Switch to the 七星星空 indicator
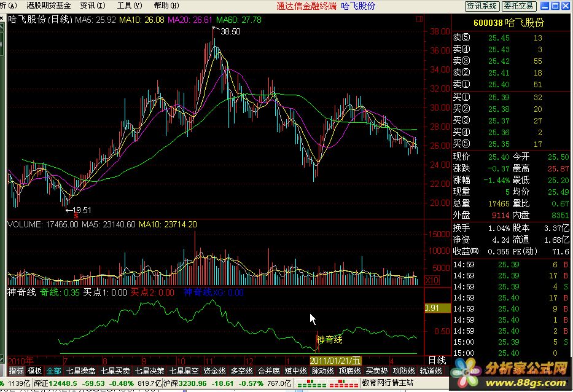573x392 pixels. click(x=184, y=370)
